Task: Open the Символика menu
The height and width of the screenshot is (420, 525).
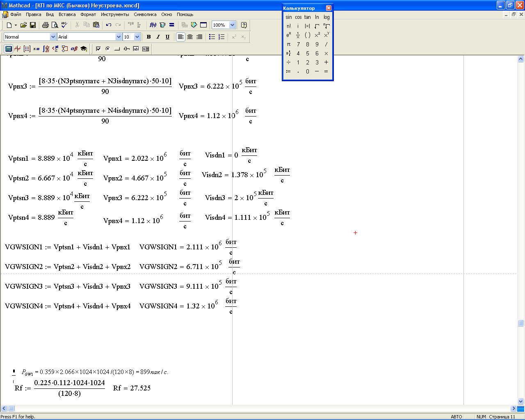Action: [145, 14]
